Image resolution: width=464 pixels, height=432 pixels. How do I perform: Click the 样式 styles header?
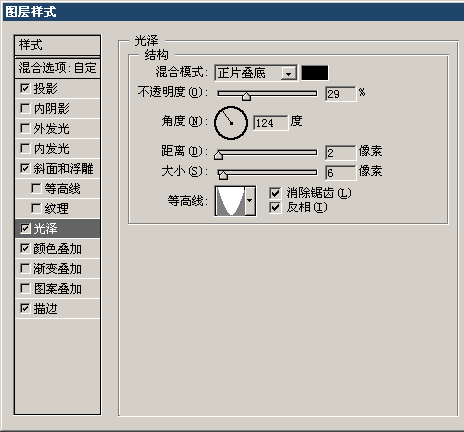click(x=57, y=45)
